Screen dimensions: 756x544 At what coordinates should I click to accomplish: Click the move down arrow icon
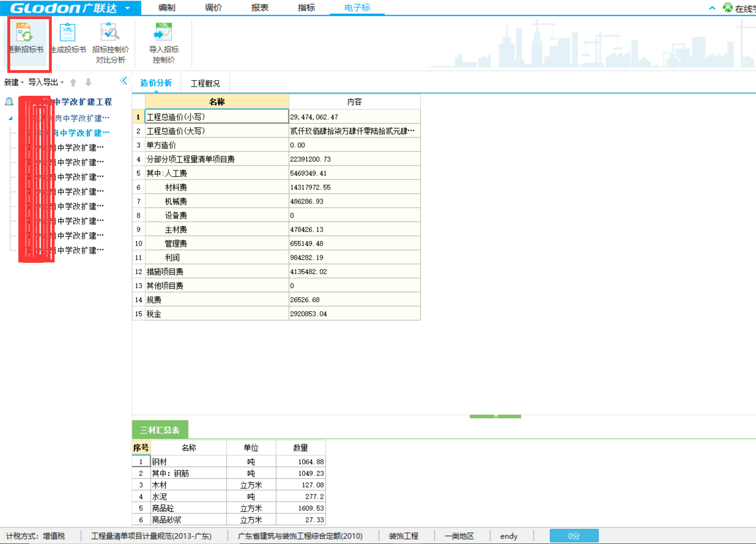(88, 82)
